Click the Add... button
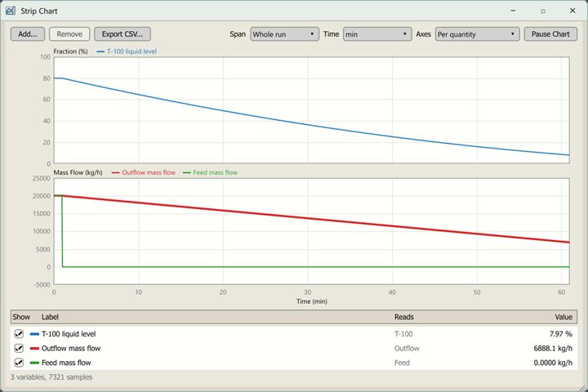 pos(28,34)
